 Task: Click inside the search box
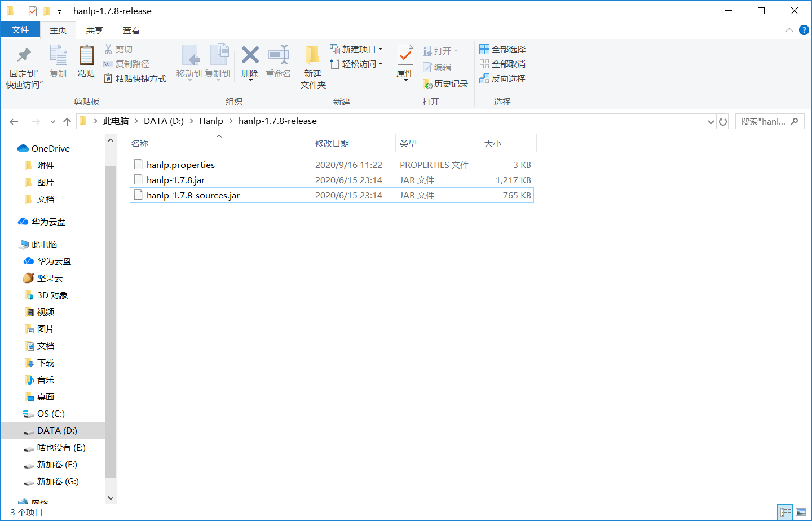[764, 121]
